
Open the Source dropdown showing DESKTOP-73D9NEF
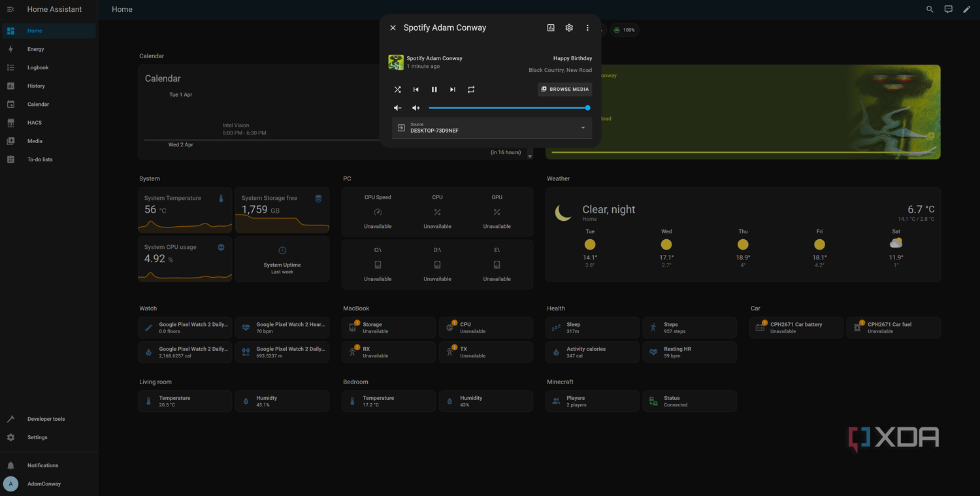pos(492,127)
